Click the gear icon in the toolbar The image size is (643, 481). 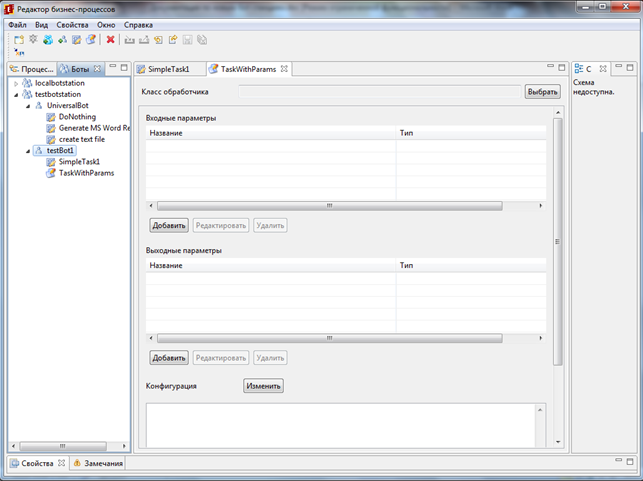33,40
